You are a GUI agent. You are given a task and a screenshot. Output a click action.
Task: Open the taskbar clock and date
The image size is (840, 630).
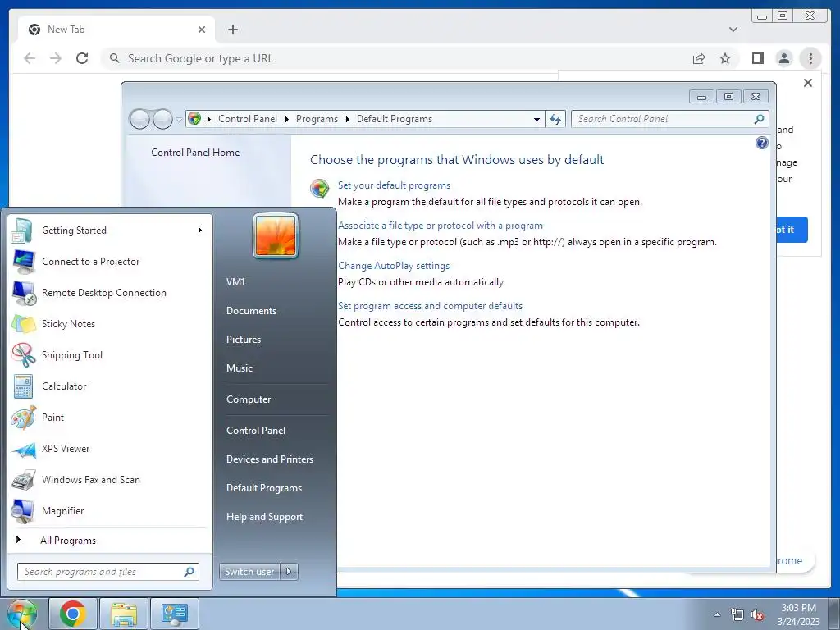point(798,614)
